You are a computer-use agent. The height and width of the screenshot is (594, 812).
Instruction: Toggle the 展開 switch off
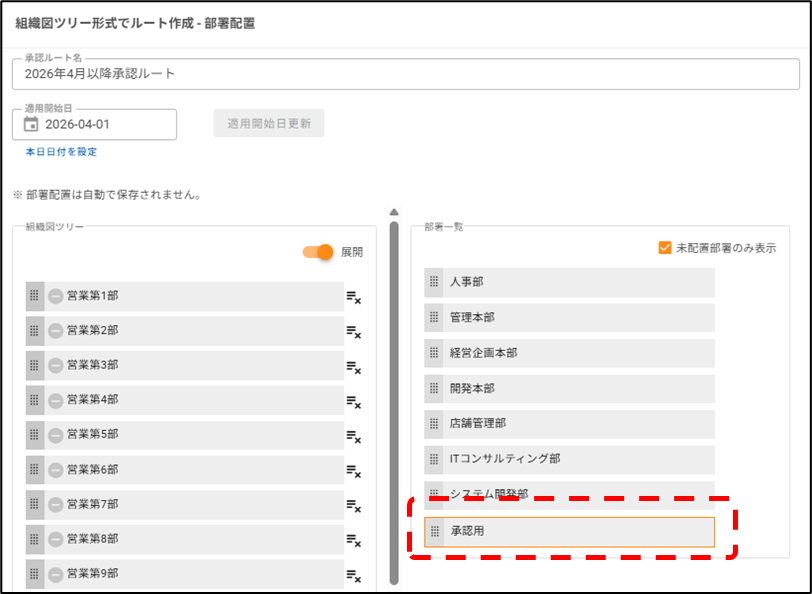[x=319, y=252]
